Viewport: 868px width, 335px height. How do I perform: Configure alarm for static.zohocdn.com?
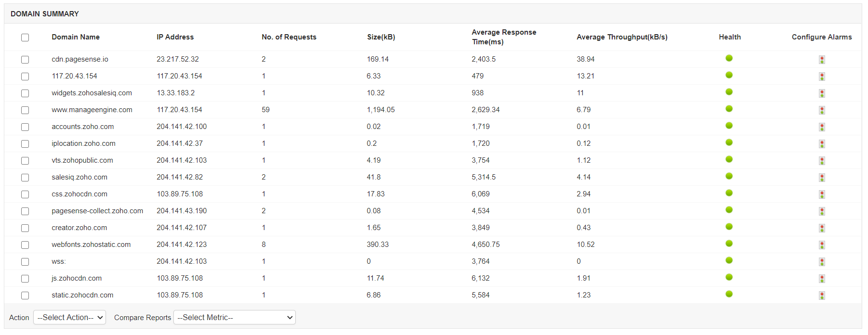tap(822, 296)
